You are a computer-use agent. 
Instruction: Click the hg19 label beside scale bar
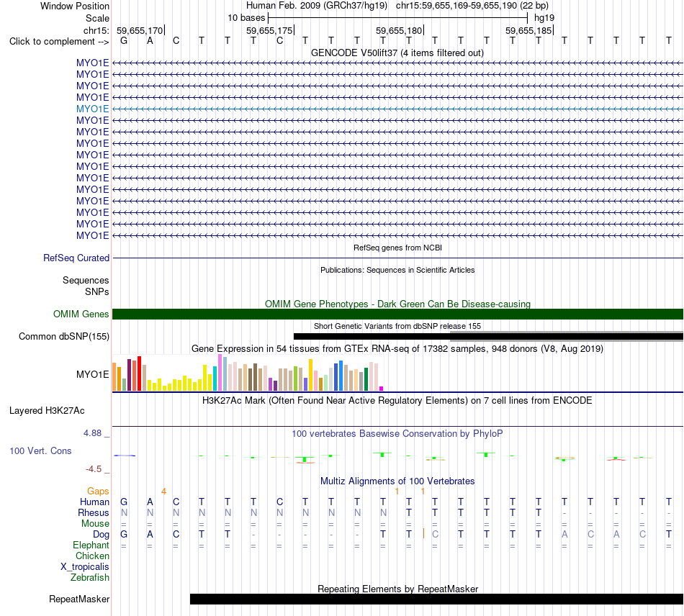point(544,18)
